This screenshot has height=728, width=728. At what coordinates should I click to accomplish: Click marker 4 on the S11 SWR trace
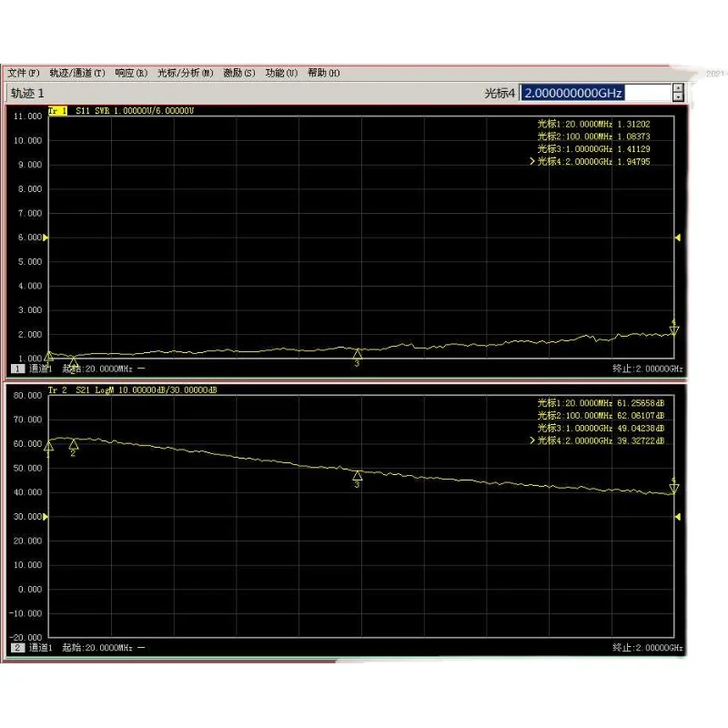point(673,330)
